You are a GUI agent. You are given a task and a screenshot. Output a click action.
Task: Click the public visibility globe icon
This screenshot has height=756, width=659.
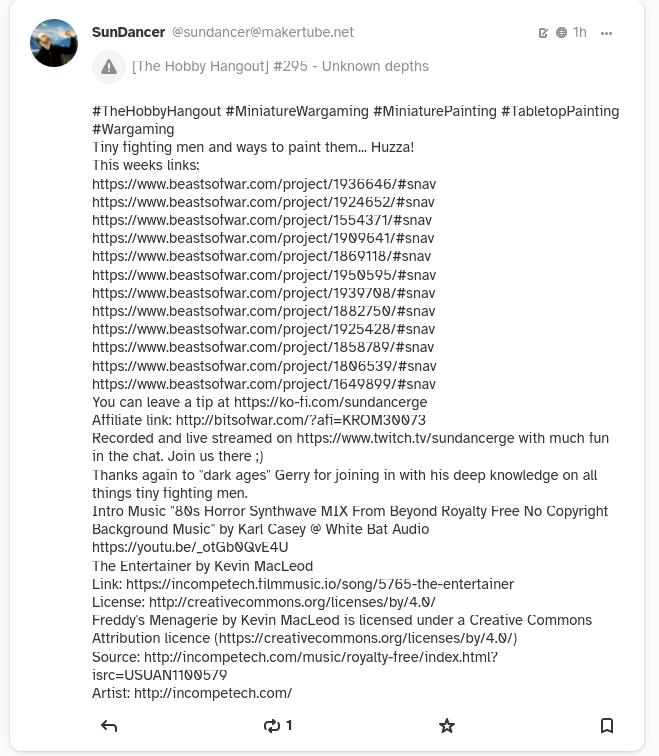coord(561,33)
